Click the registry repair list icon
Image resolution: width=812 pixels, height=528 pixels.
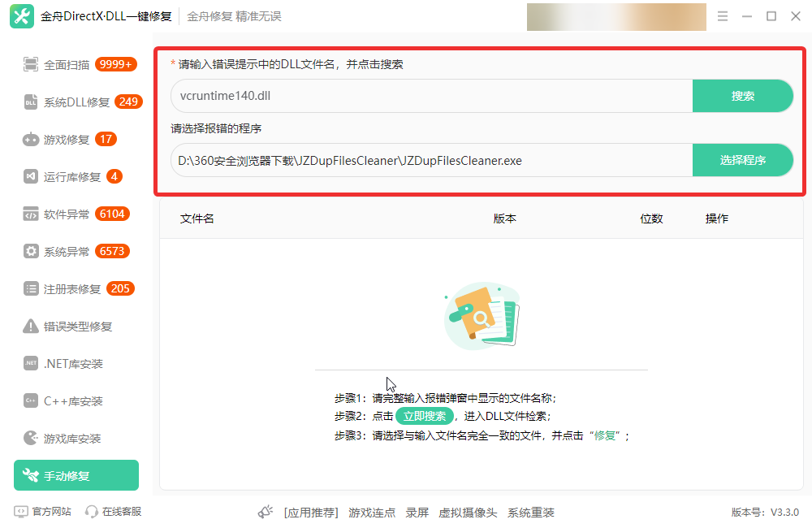(31, 288)
